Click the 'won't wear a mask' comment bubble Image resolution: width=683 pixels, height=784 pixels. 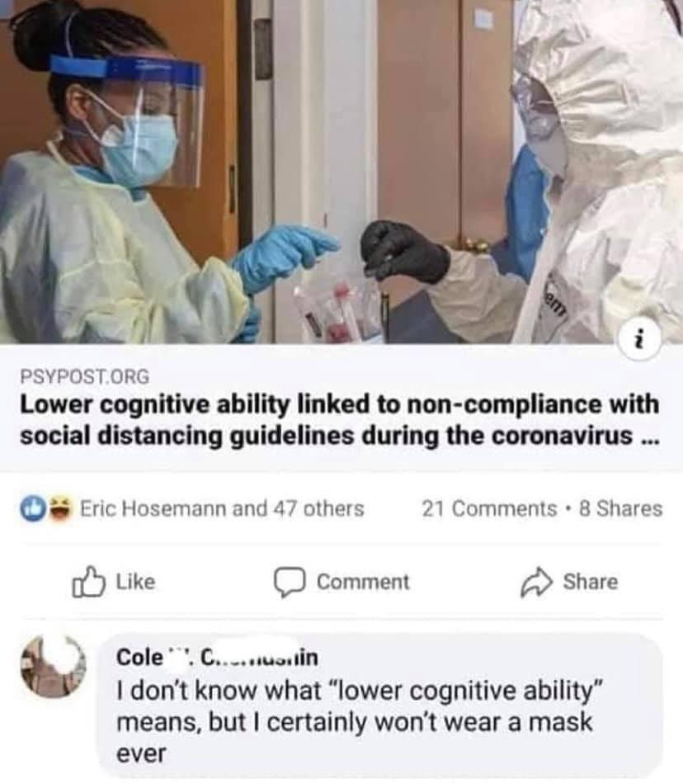[379, 705]
